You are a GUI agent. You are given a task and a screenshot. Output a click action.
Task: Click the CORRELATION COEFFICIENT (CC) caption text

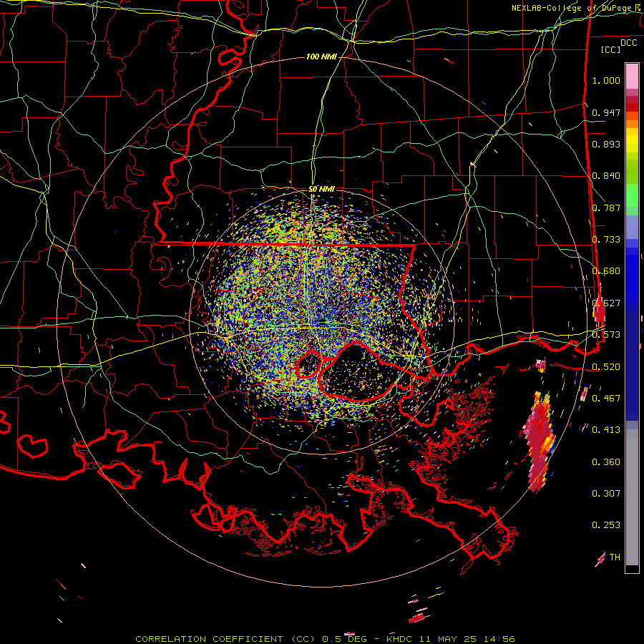pyautogui.click(x=226, y=639)
